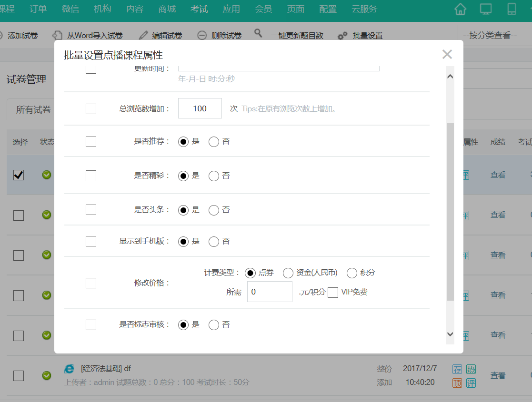Close the batch settings dialog
532x402 pixels.
(x=447, y=54)
